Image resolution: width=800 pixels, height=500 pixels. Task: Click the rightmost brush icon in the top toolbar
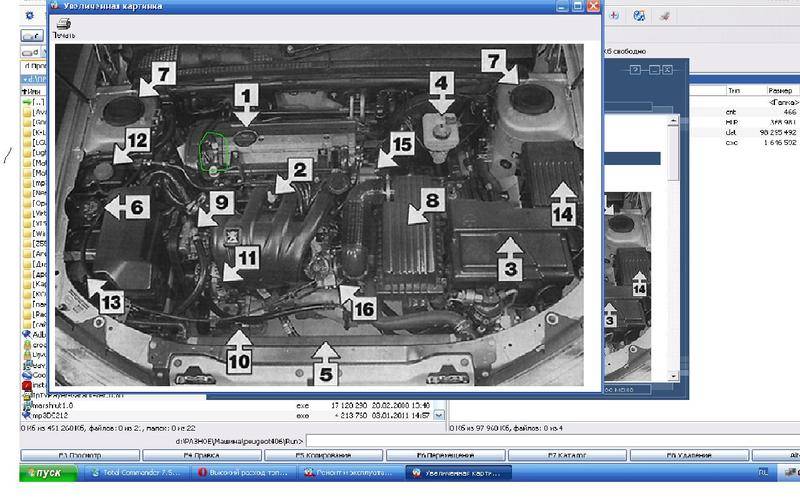[x=665, y=16]
